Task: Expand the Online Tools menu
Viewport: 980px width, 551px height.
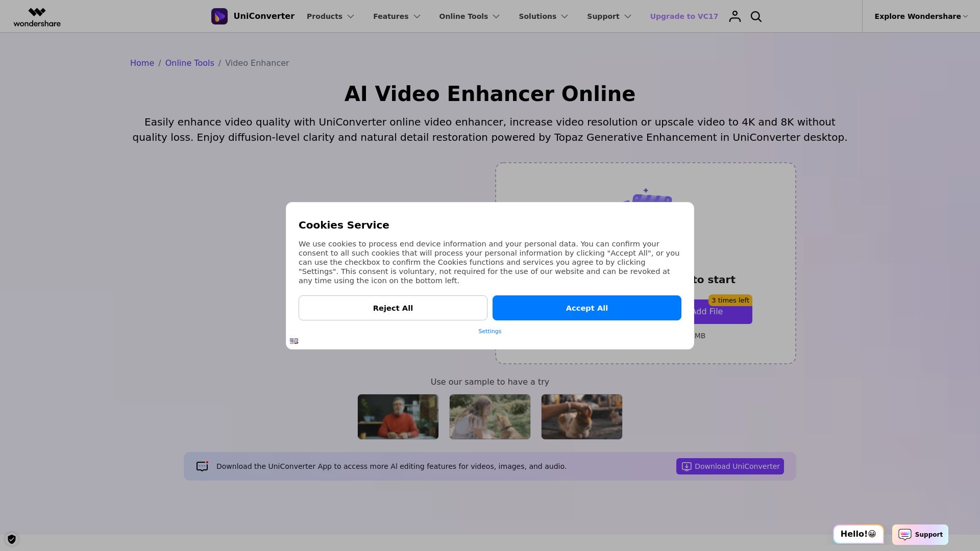Action: pyautogui.click(x=469, y=16)
